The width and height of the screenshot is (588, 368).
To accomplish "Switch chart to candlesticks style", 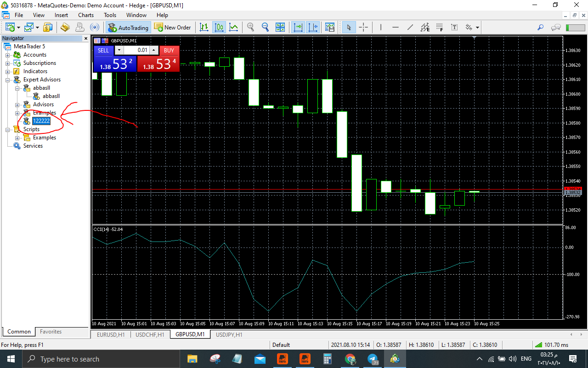I will click(219, 28).
